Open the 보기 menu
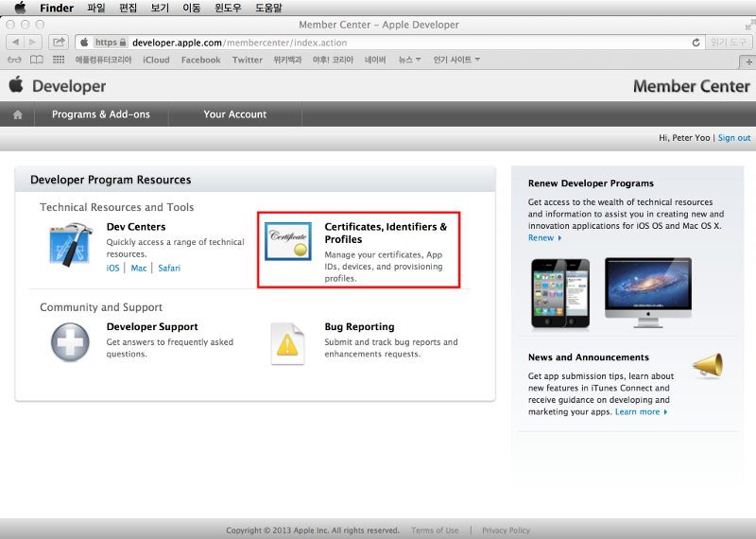756x539 pixels. [x=160, y=8]
